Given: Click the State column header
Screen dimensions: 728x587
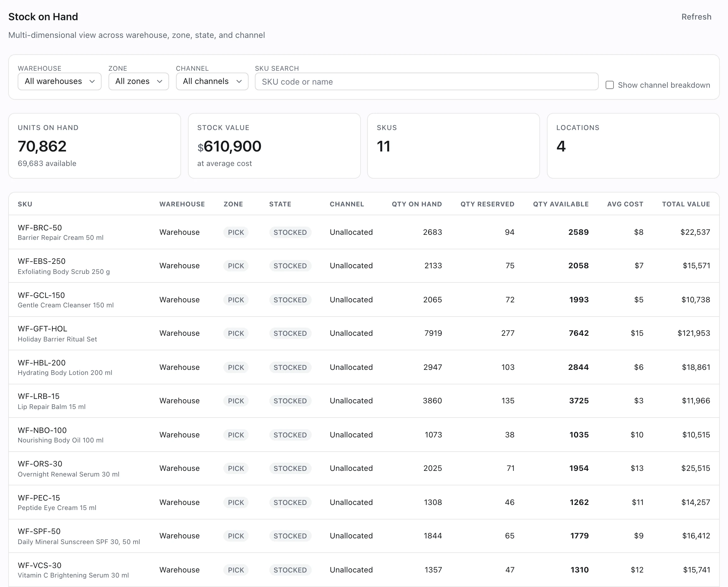Looking at the screenshot, I should [x=280, y=204].
